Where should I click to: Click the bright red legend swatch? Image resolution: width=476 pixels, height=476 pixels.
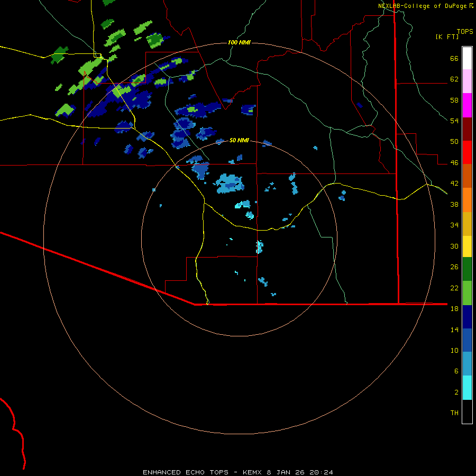[467, 152]
